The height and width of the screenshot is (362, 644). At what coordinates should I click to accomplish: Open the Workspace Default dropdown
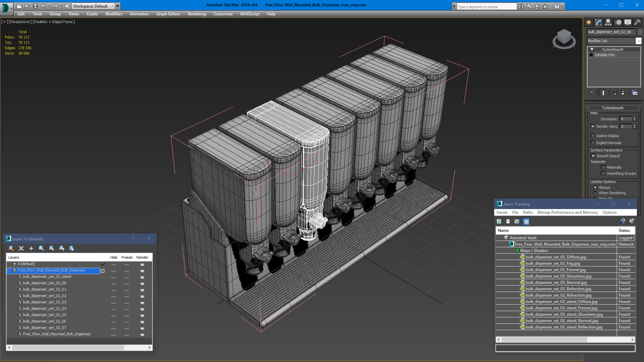(x=93, y=6)
